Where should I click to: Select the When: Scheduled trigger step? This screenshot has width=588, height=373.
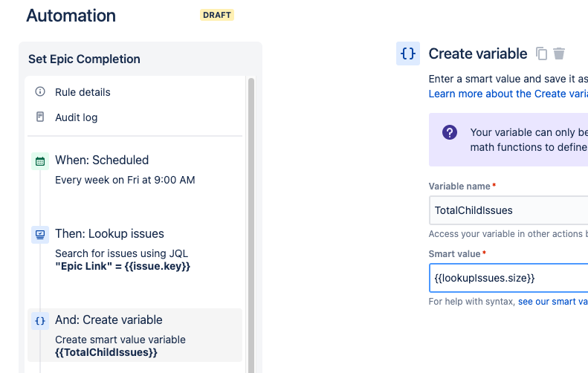tap(102, 160)
